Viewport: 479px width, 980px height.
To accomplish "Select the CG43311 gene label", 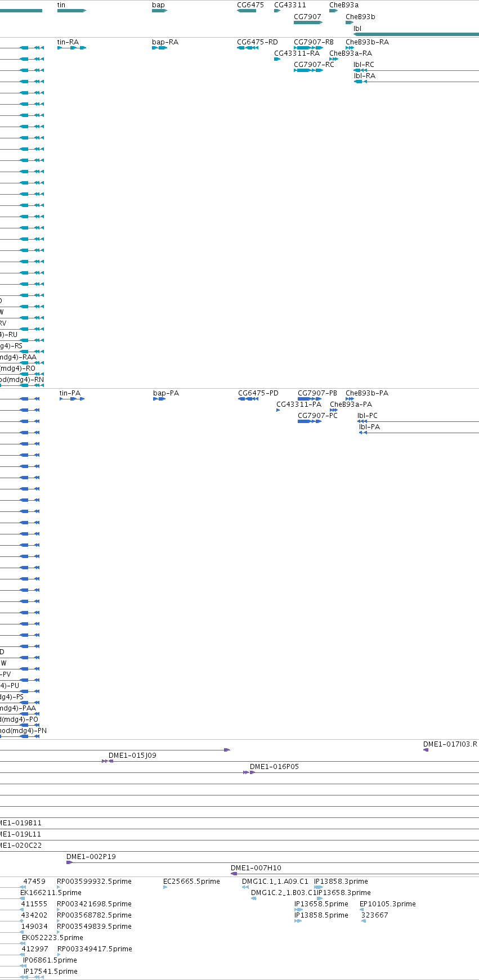I will [x=290, y=5].
